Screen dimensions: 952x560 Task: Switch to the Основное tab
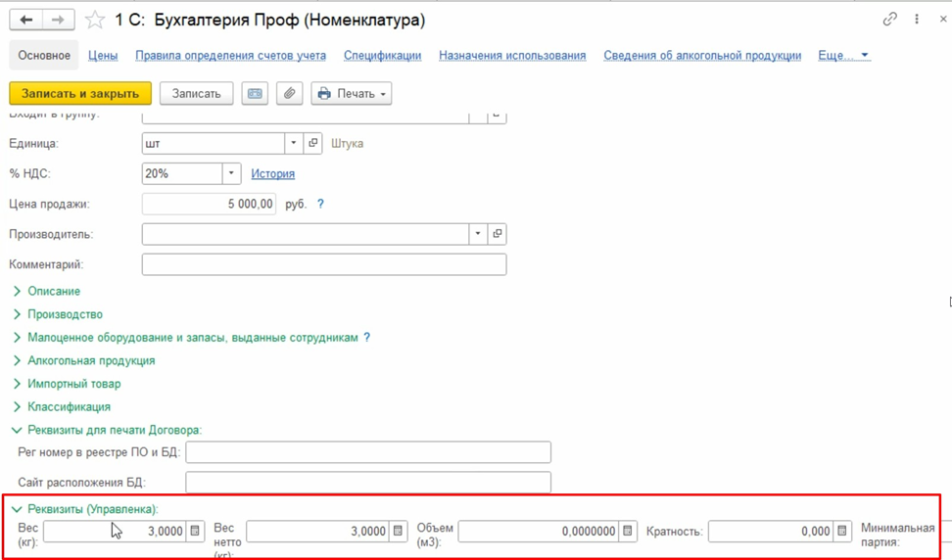point(44,55)
